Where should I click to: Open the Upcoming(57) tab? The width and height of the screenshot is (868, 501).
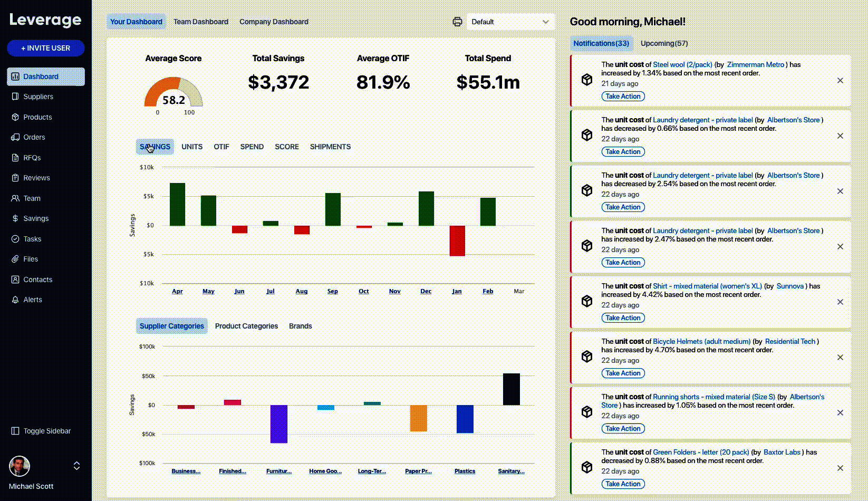click(x=664, y=43)
